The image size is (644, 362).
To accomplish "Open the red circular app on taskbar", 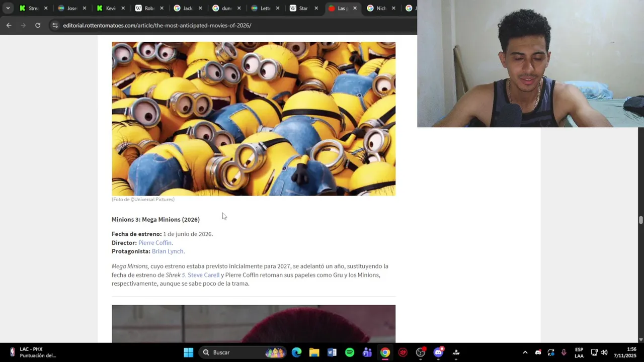I will point(403,352).
